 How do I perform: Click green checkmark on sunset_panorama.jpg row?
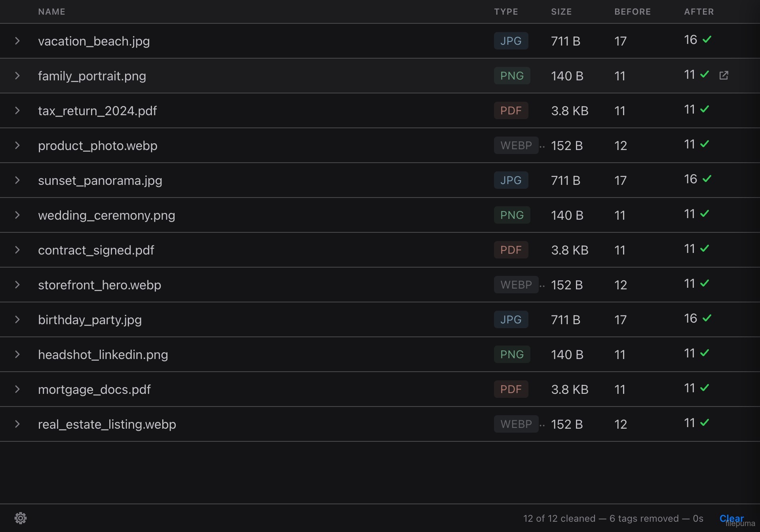click(x=707, y=179)
